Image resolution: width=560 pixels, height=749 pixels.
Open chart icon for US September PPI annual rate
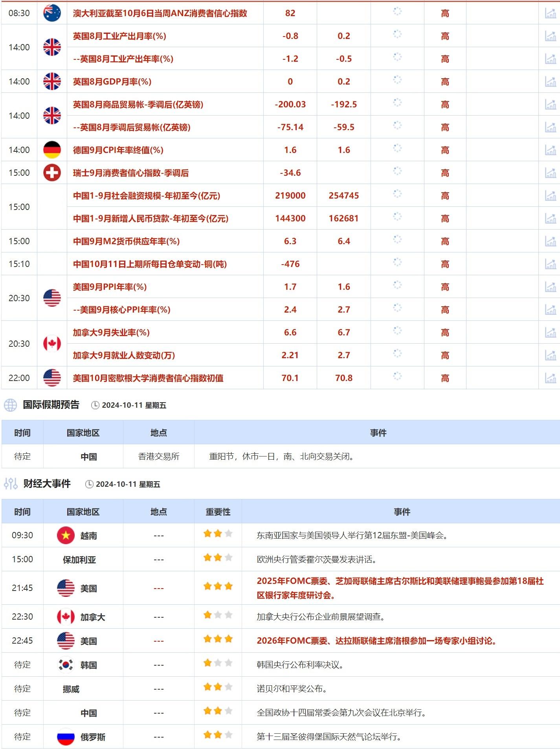click(x=550, y=287)
